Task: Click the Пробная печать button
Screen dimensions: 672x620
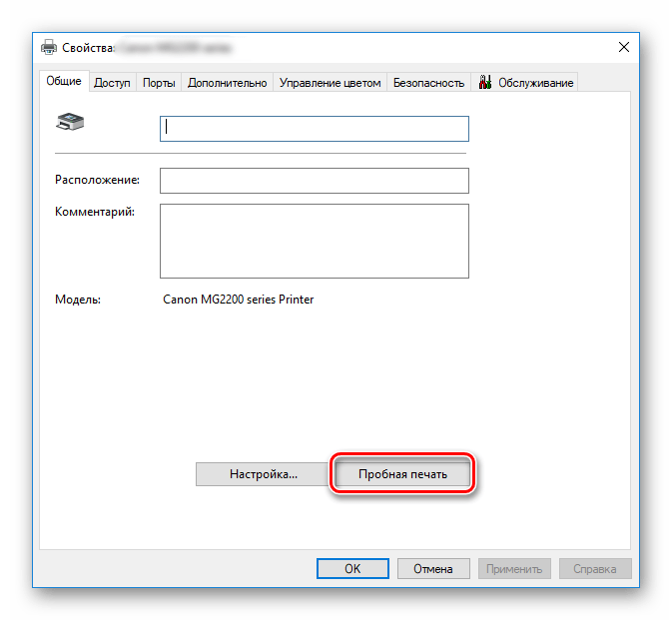Action: click(x=402, y=474)
